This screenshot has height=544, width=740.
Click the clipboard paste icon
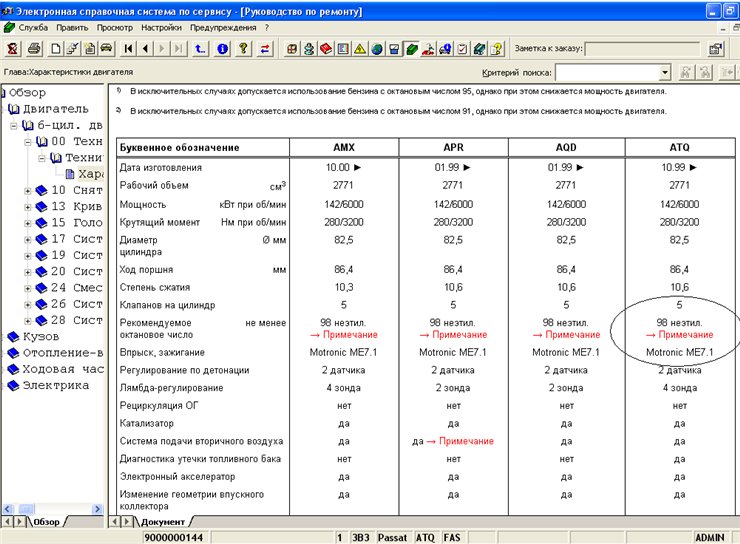(x=90, y=49)
